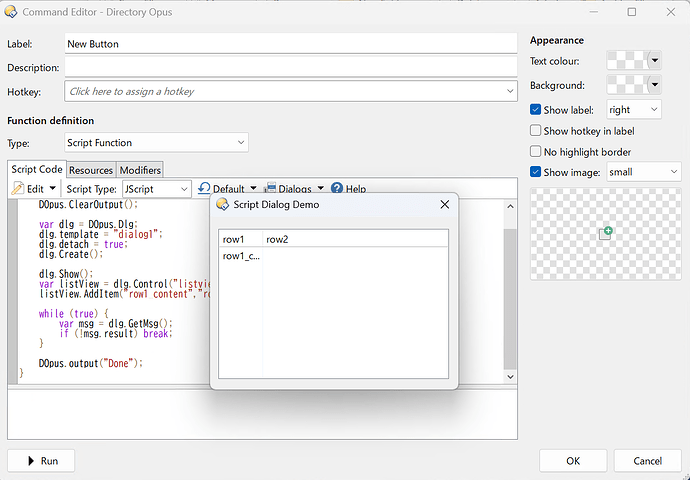The width and height of the screenshot is (690, 480).
Task: Click the Dialogs toolbar icon
Action: click(x=269, y=188)
